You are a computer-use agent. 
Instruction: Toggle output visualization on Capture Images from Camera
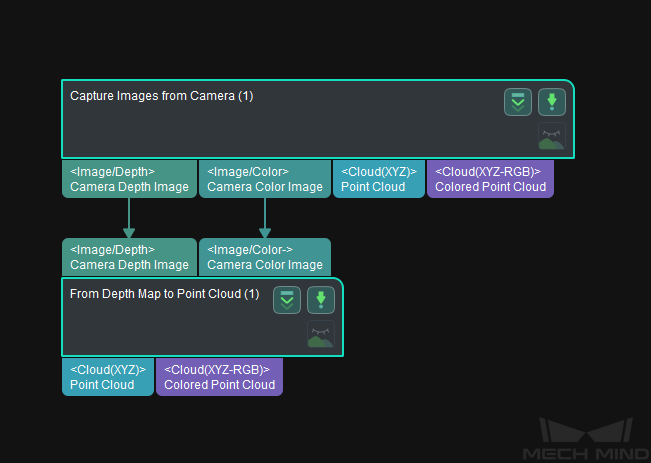(551, 138)
